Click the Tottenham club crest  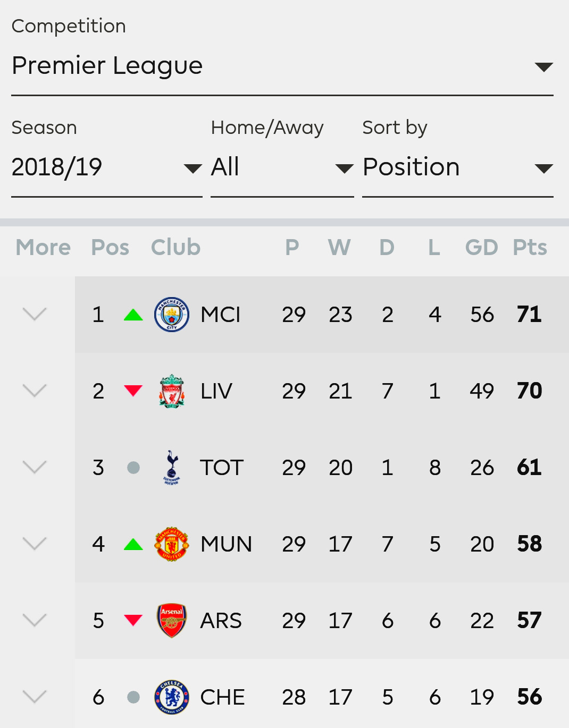tap(171, 468)
